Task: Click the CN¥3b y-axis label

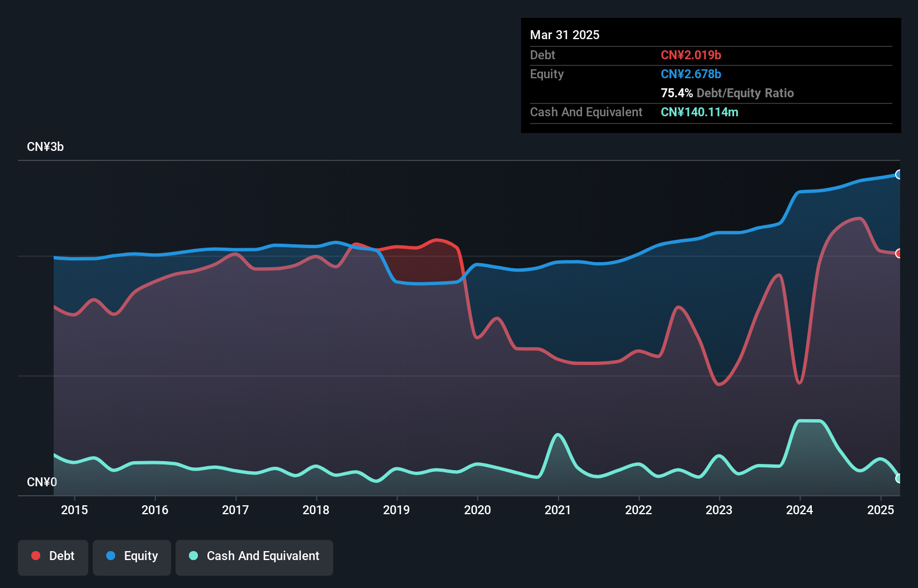Action: coord(45,147)
